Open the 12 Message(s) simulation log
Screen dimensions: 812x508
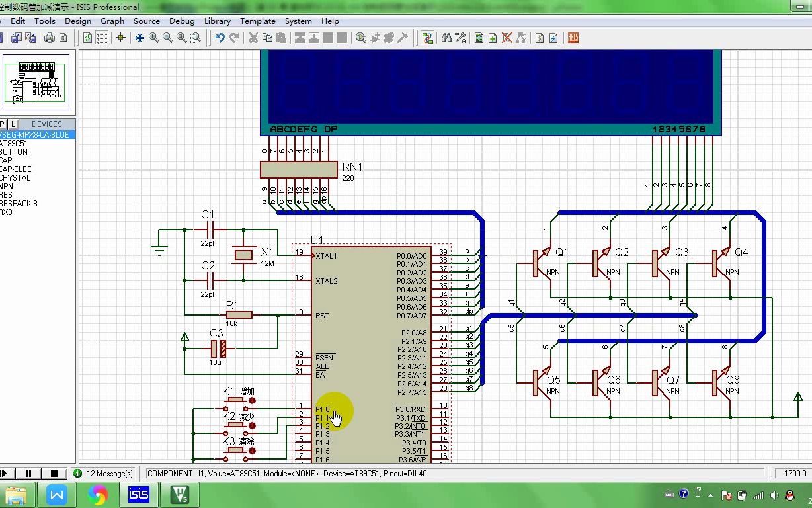103,473
